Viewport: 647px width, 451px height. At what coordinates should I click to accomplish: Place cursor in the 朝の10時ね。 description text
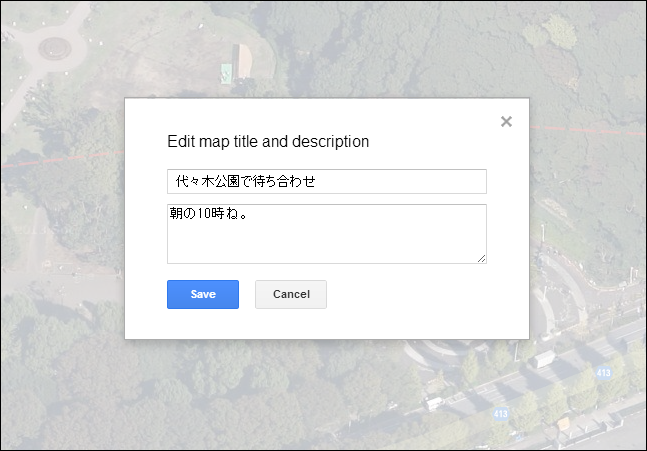pyautogui.click(x=209, y=214)
